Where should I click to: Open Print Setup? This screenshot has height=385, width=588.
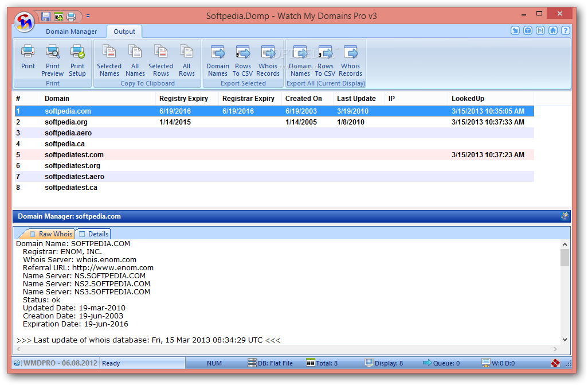(77, 60)
